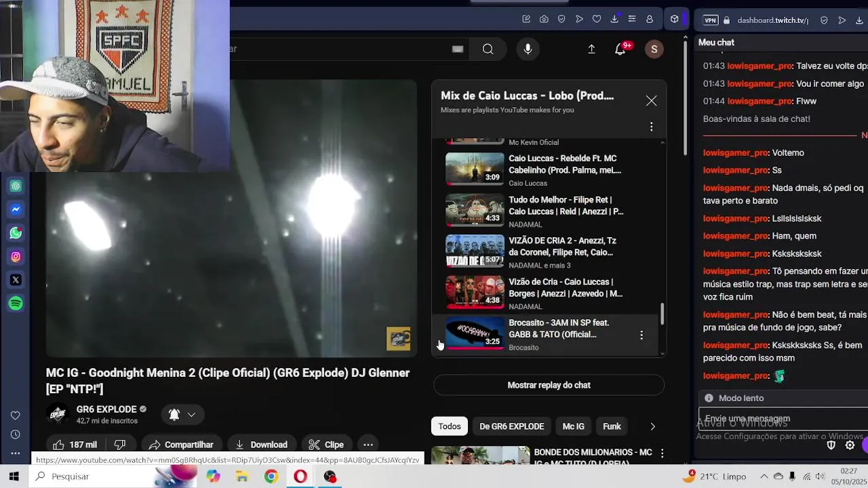868x488 pixels.
Task: Click the Clipe scissors button
Action: coord(326,445)
